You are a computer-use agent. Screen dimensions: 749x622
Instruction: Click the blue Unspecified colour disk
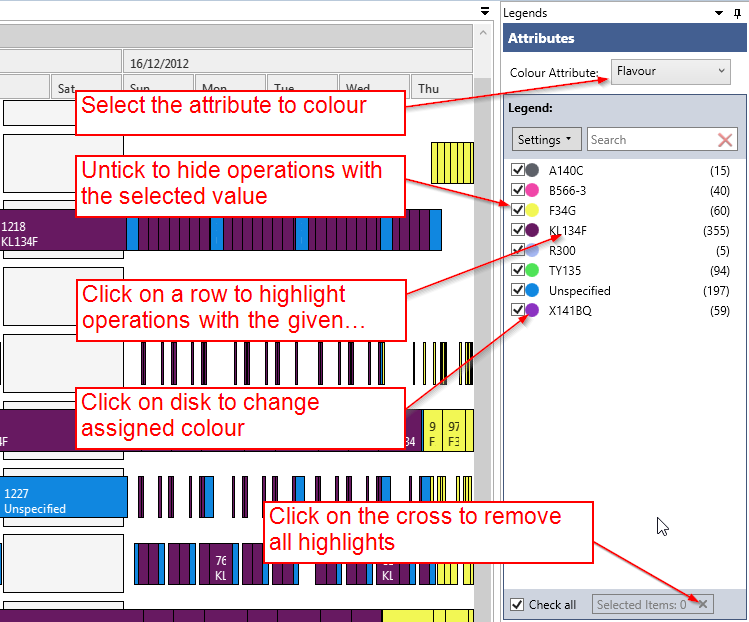[x=533, y=291]
